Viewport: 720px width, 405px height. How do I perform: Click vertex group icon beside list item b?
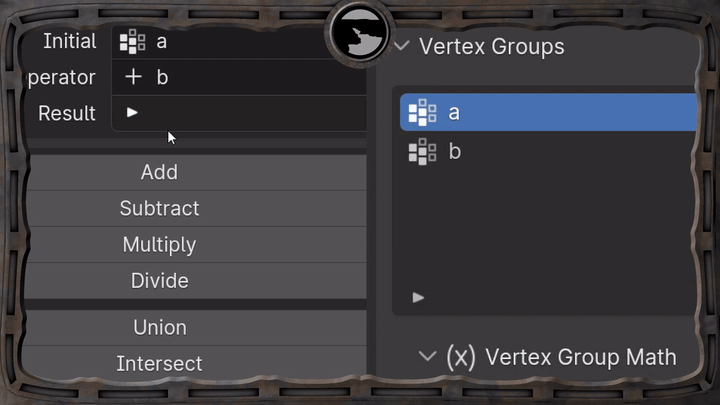422,152
